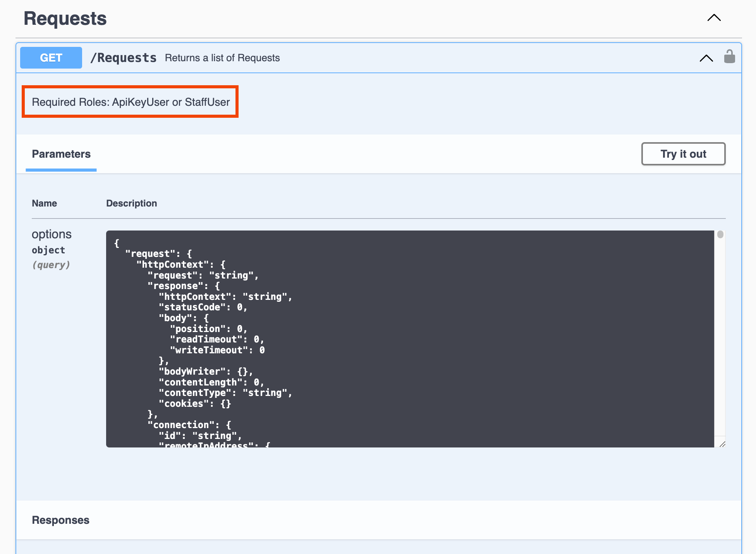Click the Name column header
This screenshot has height=554, width=756.
pos(44,203)
